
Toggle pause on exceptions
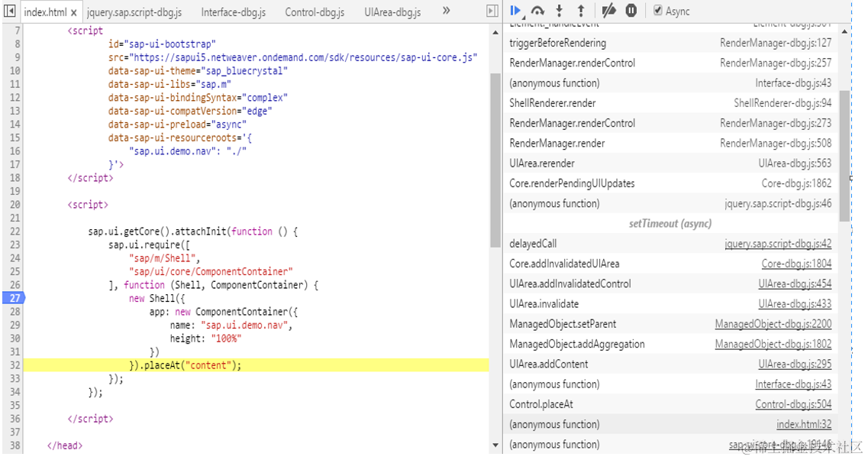pos(631,11)
